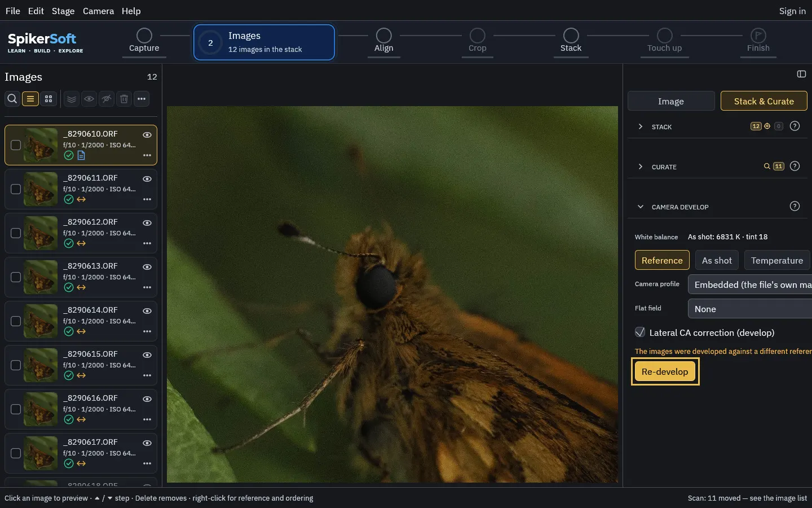Viewport: 812px width, 508px height.
Task: Click the stack layers toolbar icon
Action: (x=72, y=99)
